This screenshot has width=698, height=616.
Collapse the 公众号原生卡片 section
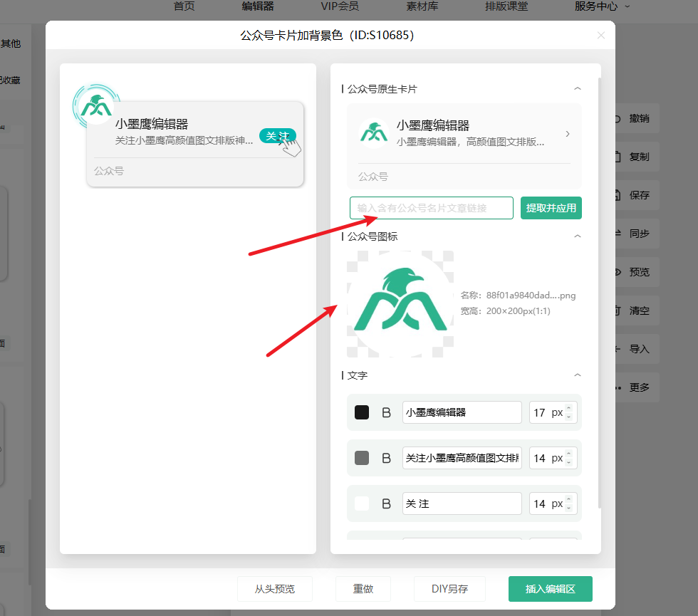tap(578, 89)
